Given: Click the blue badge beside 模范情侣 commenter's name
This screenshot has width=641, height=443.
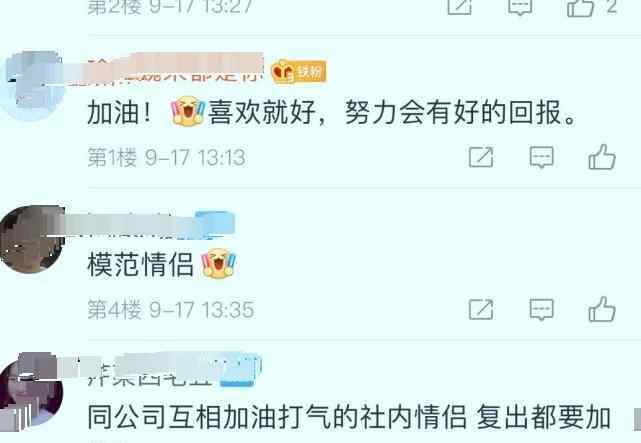Looking at the screenshot, I should (x=214, y=224).
